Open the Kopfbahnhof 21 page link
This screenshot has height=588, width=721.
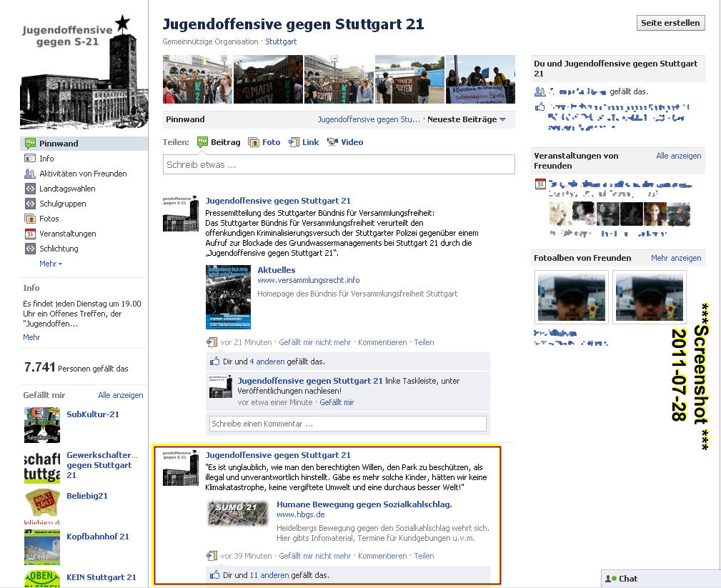tap(98, 537)
